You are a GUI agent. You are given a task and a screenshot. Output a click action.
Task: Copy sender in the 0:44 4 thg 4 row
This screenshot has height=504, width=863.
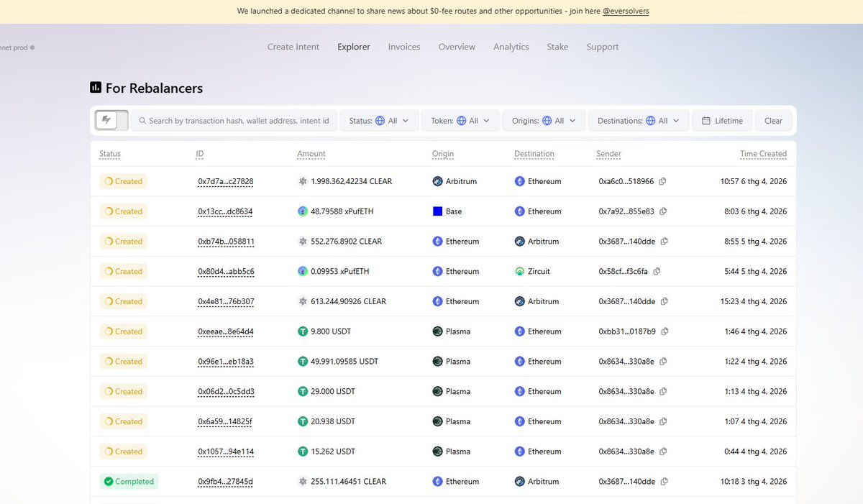(x=663, y=452)
